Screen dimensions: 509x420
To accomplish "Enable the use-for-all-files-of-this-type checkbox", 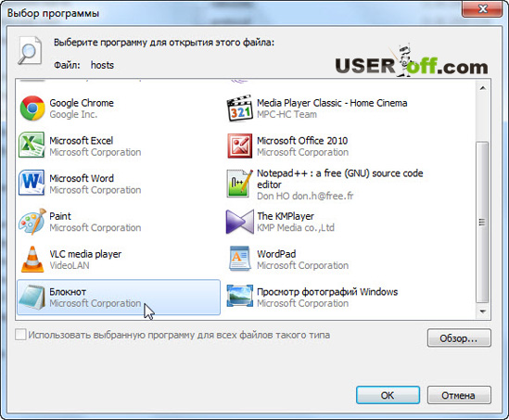I will [x=20, y=335].
